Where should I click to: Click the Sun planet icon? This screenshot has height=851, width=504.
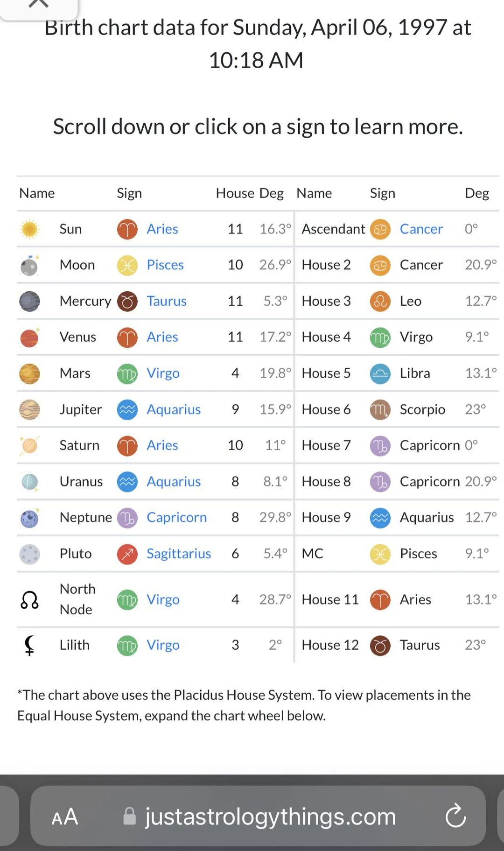coord(29,229)
